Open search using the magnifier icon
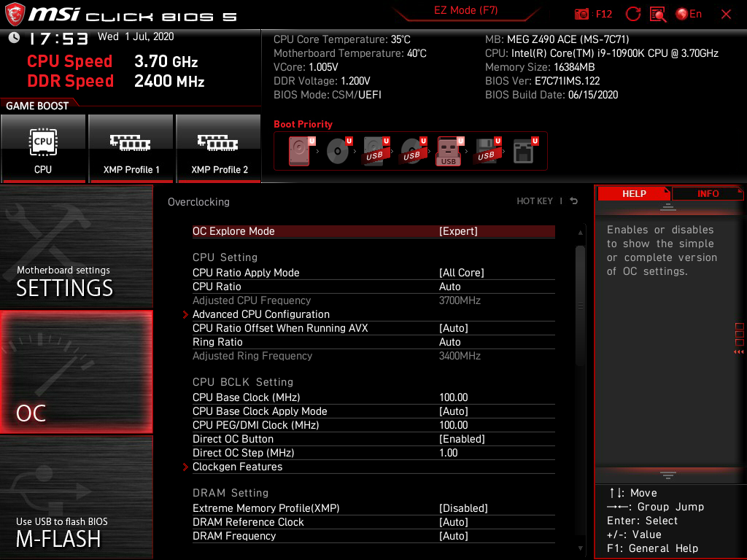 click(x=657, y=14)
